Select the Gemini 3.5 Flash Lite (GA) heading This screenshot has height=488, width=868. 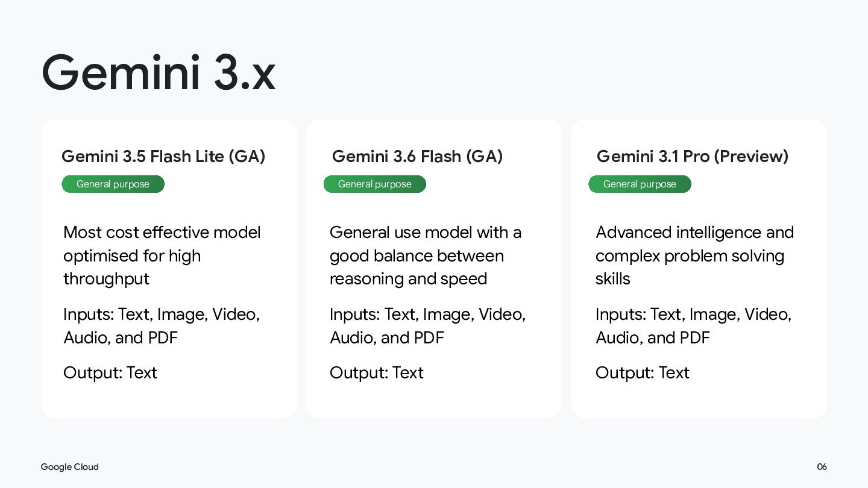pyautogui.click(x=163, y=157)
